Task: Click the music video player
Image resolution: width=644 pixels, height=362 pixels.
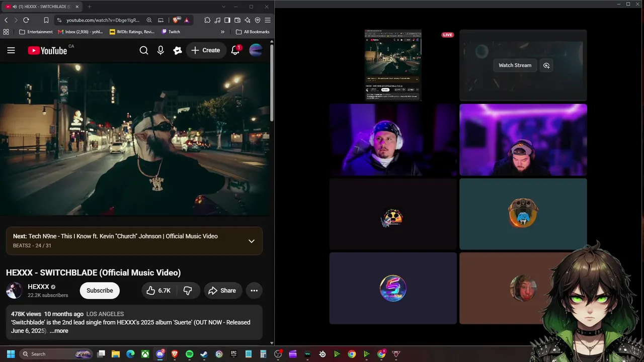Action: click(135, 140)
